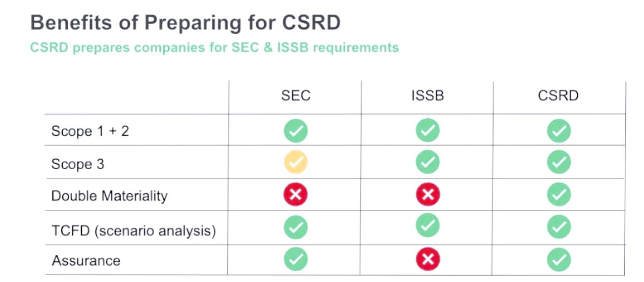
Task: Click the green check for SEC Assurance
Action: click(296, 259)
